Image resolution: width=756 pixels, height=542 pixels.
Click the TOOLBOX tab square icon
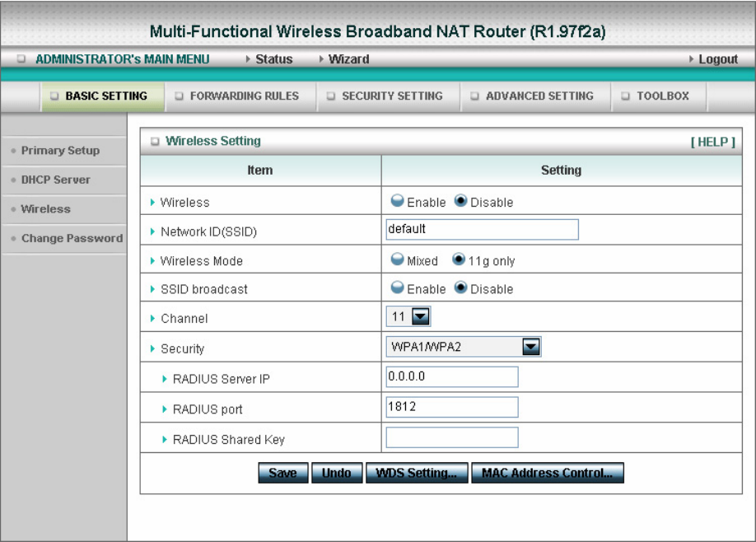tap(625, 96)
